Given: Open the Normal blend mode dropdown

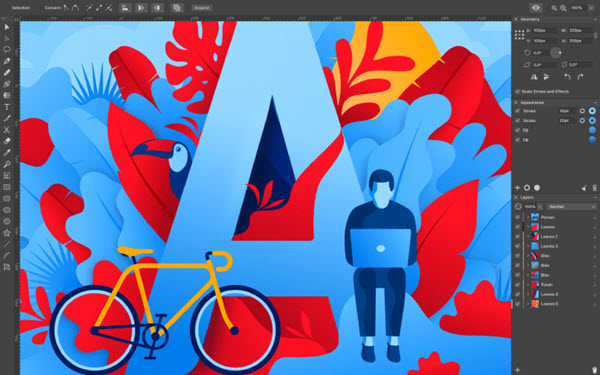Looking at the screenshot, I should coord(571,207).
